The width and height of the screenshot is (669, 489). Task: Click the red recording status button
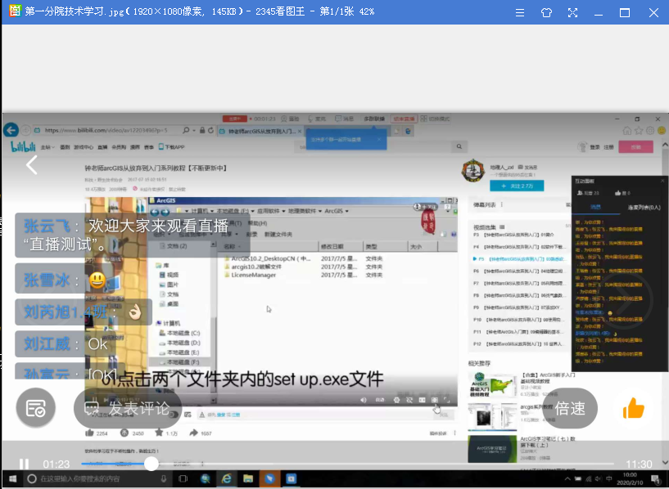coord(234,119)
